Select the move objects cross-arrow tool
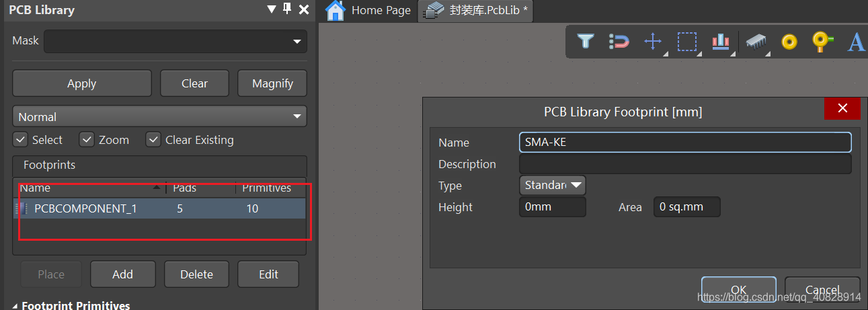The image size is (868, 310). click(653, 42)
